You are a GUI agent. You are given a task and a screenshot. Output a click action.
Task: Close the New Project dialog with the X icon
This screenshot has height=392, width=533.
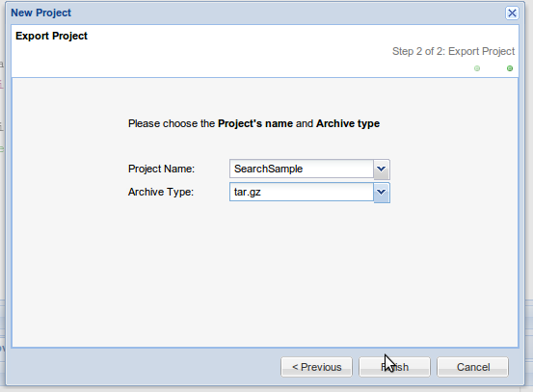pyautogui.click(x=512, y=13)
